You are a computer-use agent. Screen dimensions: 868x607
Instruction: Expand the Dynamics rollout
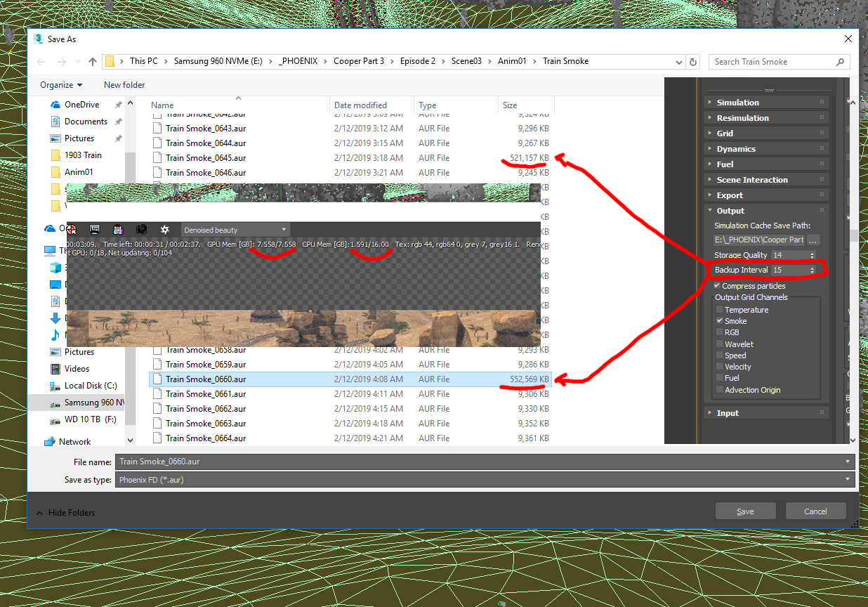point(767,149)
